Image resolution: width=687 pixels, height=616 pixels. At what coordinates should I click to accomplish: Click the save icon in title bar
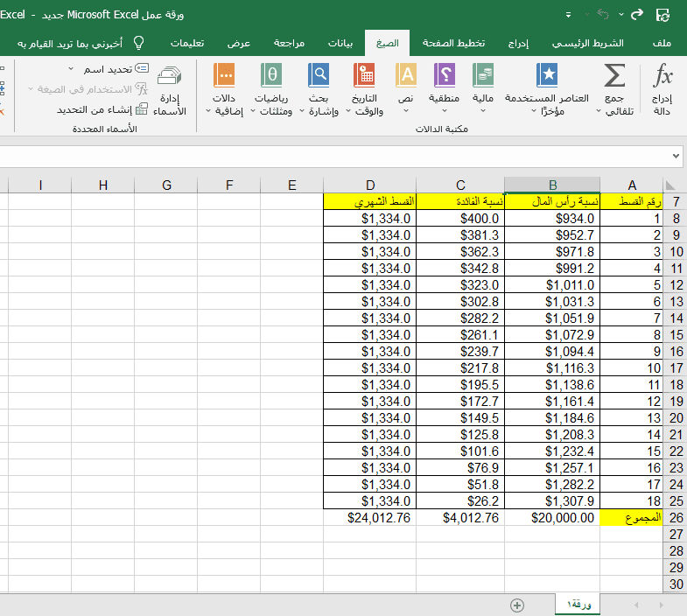662,15
